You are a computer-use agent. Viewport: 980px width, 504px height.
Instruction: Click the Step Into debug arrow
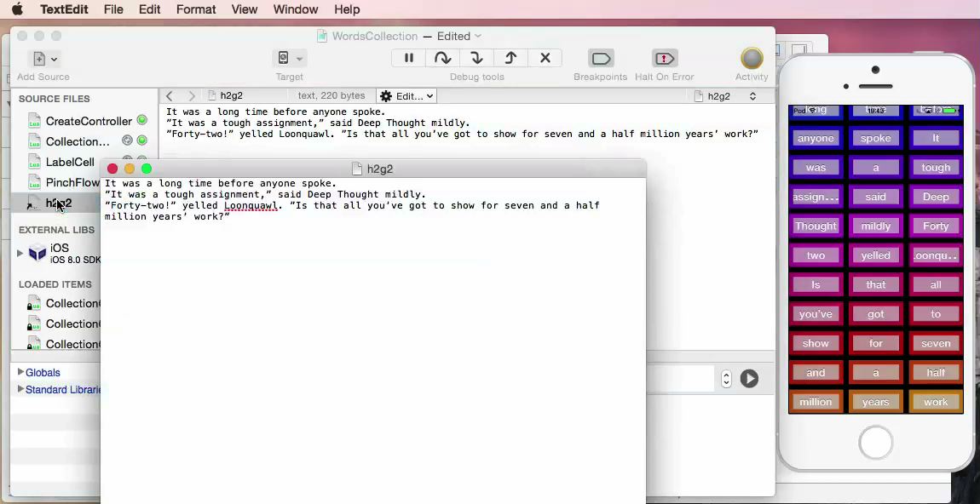(x=476, y=58)
